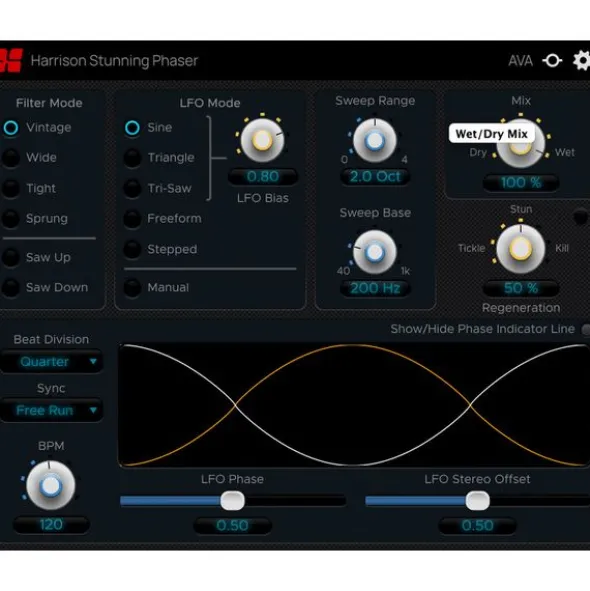Click the BPM knob

click(51, 485)
